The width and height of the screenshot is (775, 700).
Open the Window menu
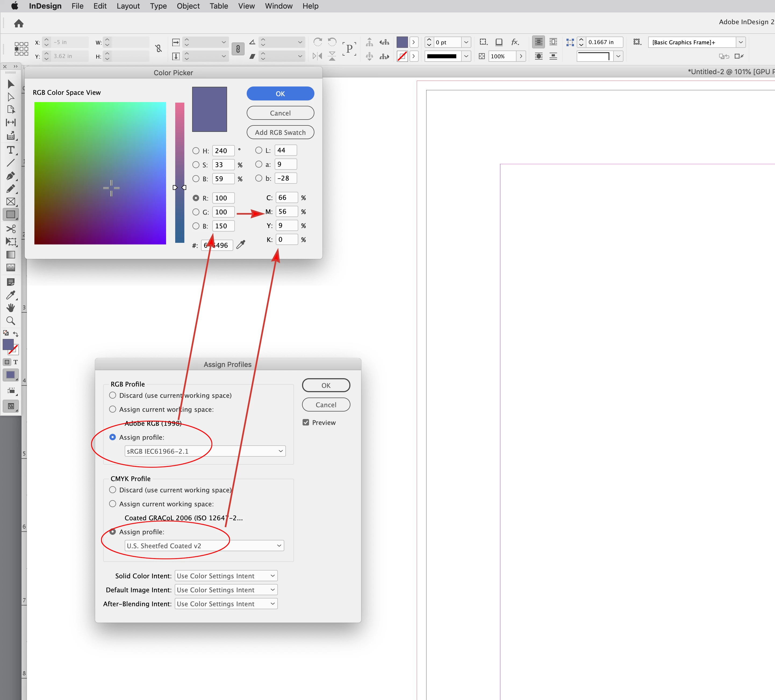(278, 6)
